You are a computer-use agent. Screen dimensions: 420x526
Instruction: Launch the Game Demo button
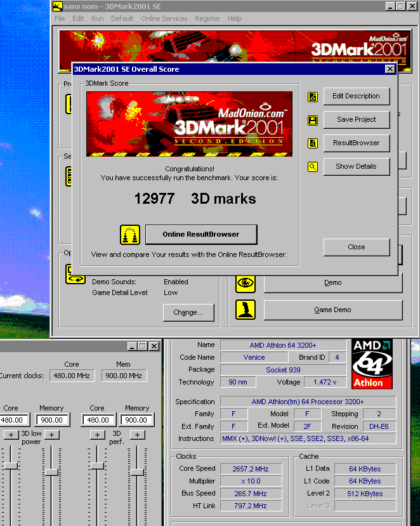coord(333,310)
